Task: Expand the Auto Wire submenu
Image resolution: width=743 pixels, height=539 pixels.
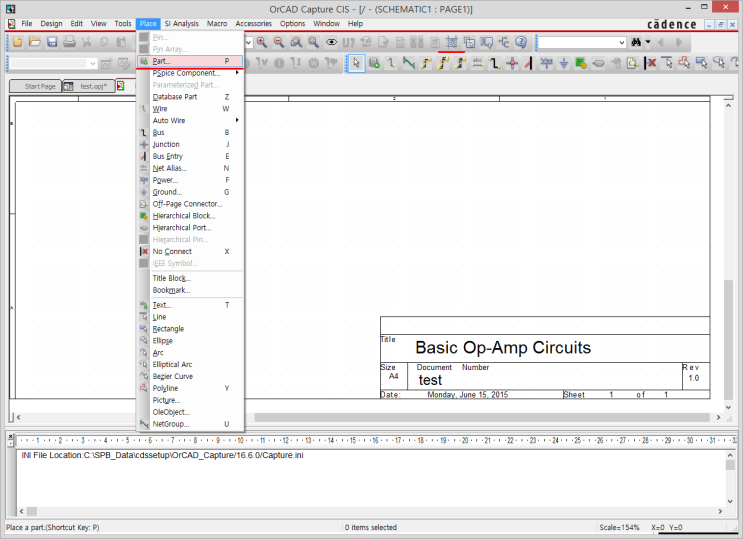Action: [190, 120]
